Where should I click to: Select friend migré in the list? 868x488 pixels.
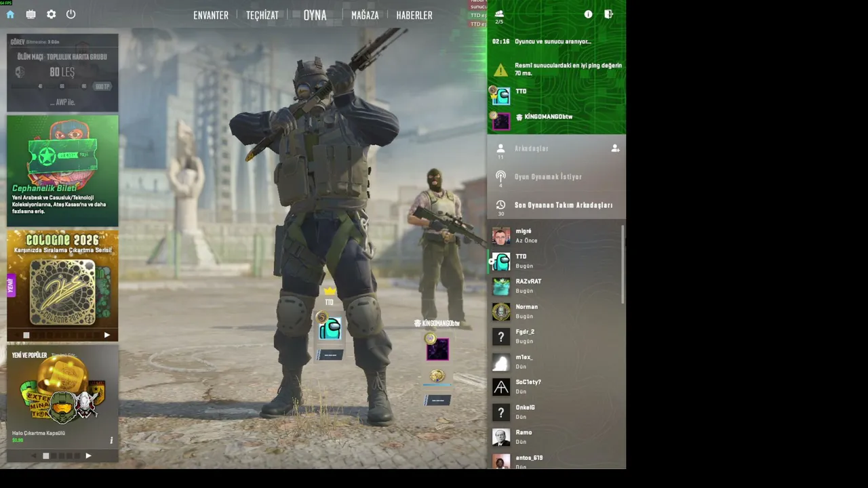tap(556, 236)
